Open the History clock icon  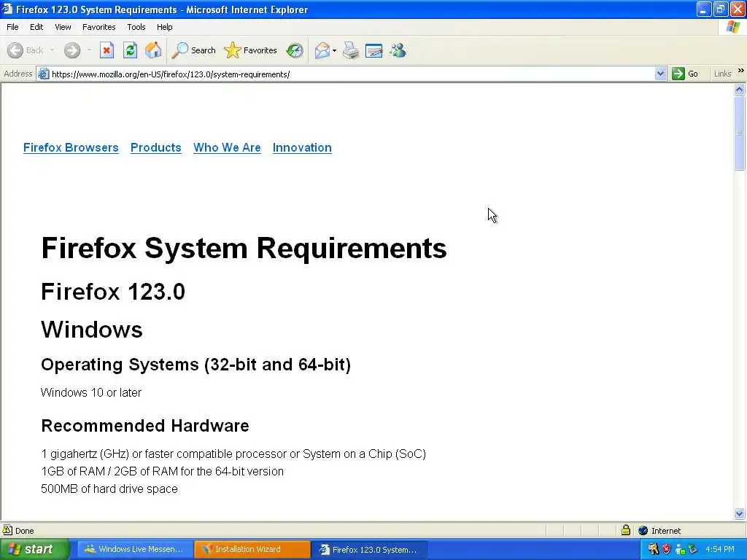(295, 50)
